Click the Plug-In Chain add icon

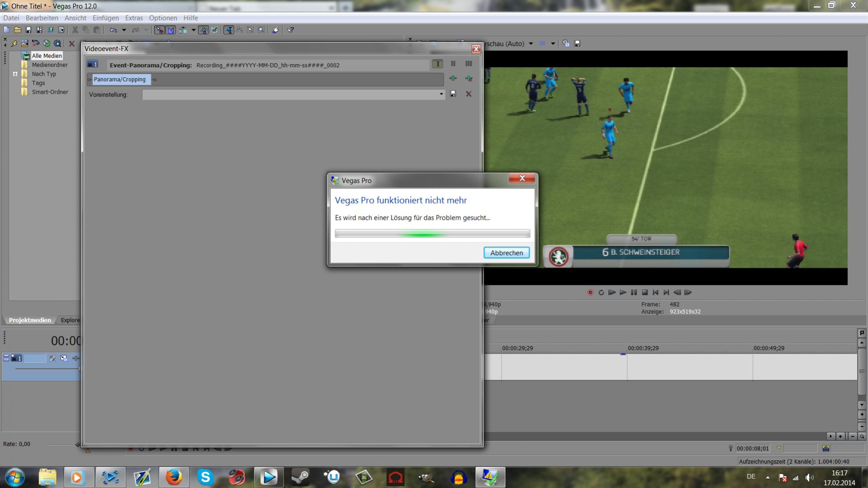tap(453, 79)
